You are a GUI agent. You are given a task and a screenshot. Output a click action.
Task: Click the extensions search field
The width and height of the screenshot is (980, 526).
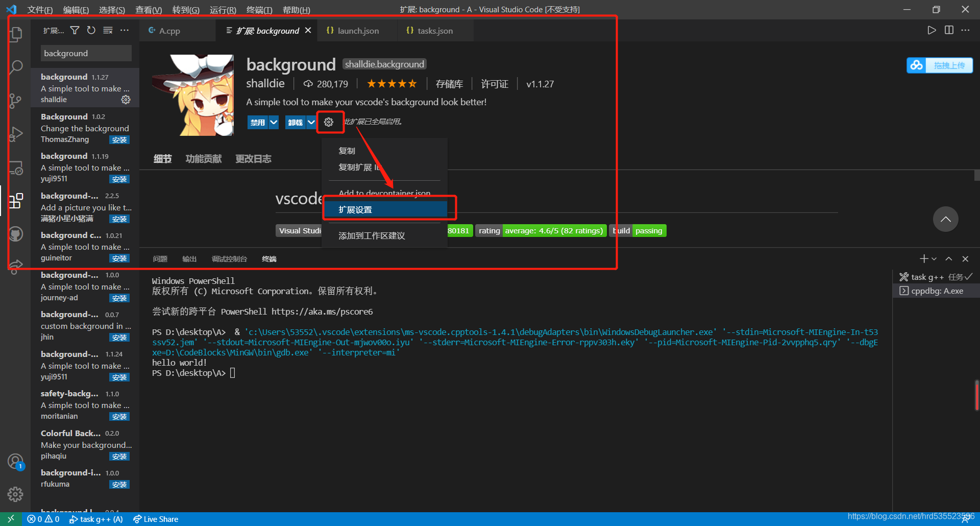pyautogui.click(x=86, y=53)
